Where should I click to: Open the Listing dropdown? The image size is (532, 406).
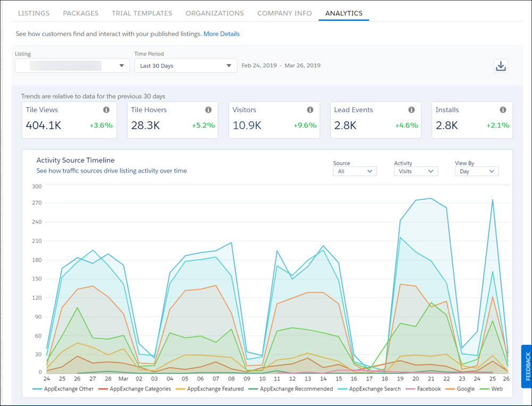click(x=72, y=66)
